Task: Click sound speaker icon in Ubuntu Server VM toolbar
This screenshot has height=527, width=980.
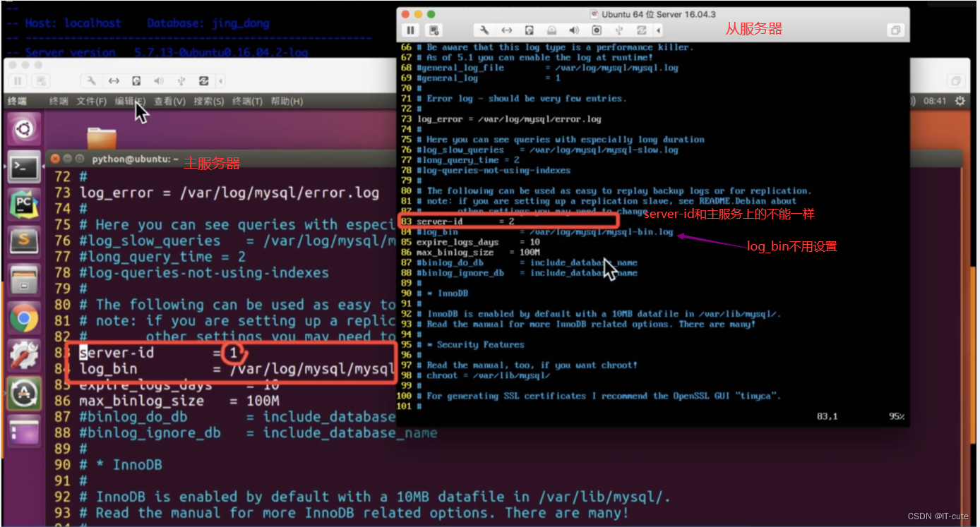Action: pos(574,30)
